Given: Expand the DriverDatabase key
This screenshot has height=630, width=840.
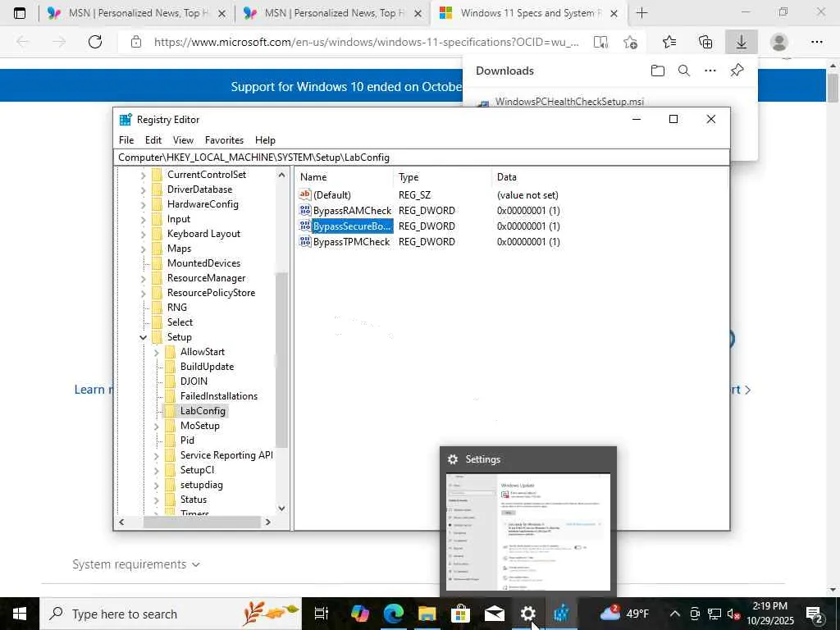Looking at the screenshot, I should tap(143, 189).
